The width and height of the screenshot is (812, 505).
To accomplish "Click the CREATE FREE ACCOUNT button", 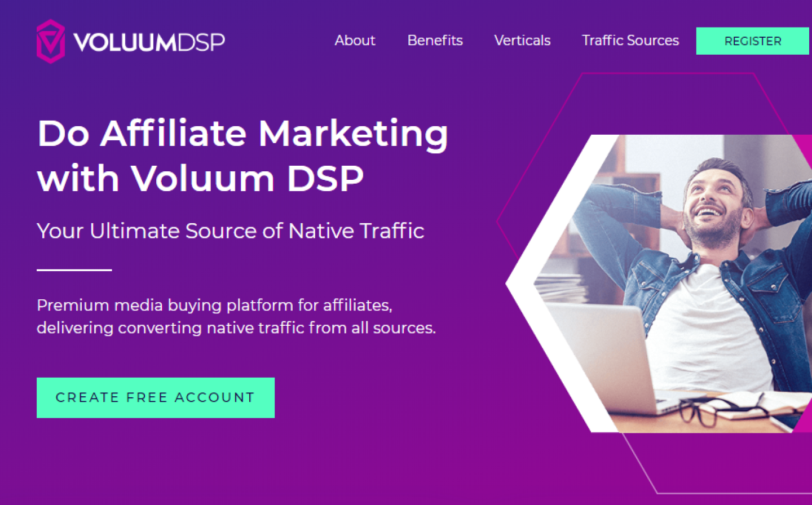I will point(156,397).
